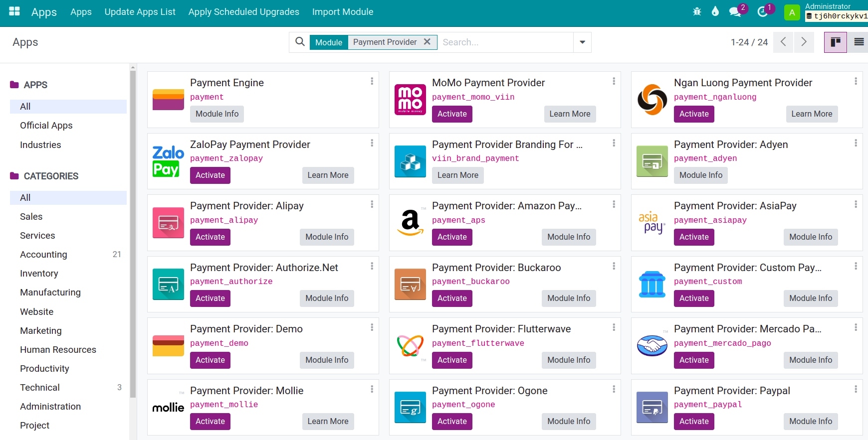Open kebab menu of Payment Provider: Buckaroo

pos(614,266)
